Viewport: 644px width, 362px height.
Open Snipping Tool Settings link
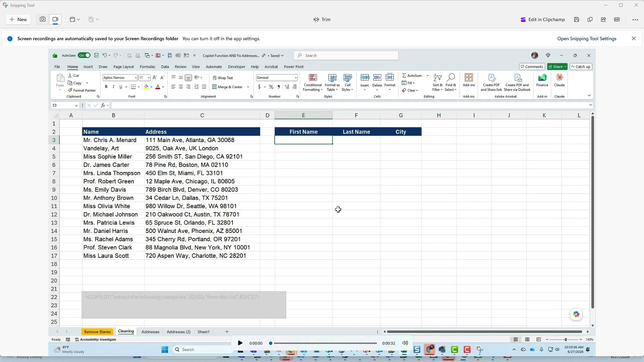click(x=587, y=39)
